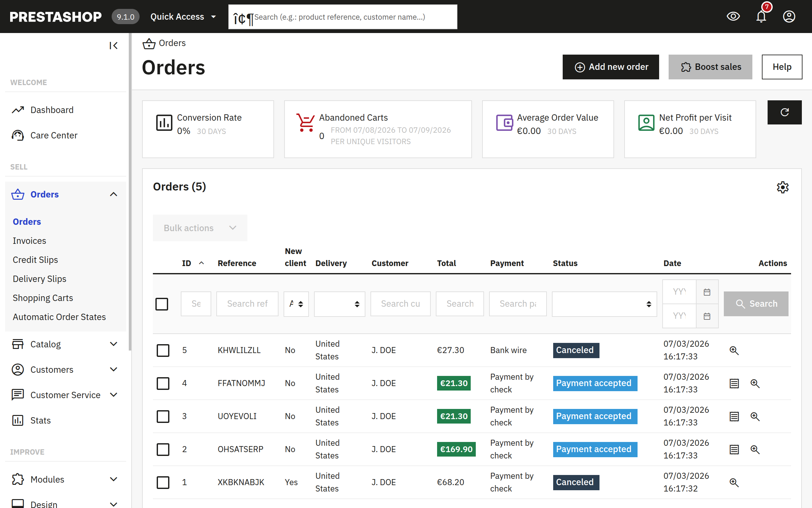The image size is (812, 508).
Task: Click the Help button
Action: [782, 67]
